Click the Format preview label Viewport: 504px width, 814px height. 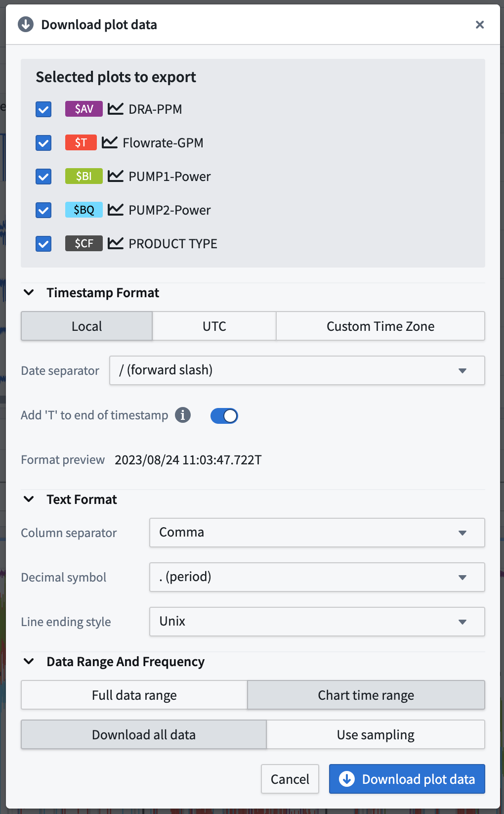point(63,460)
